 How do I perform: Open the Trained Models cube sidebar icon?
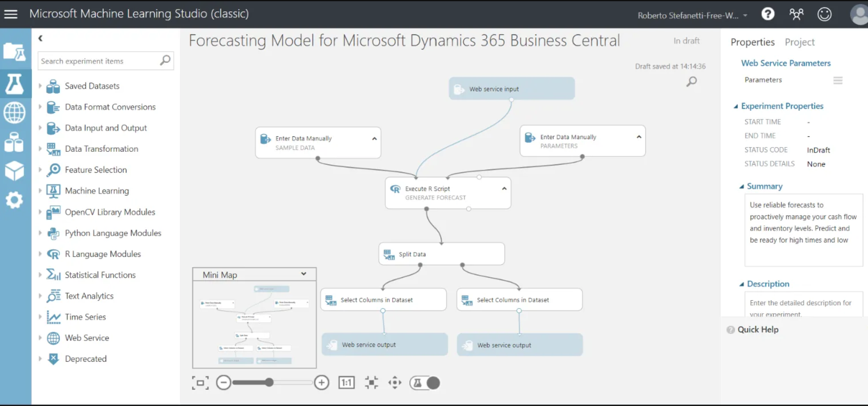(15, 171)
